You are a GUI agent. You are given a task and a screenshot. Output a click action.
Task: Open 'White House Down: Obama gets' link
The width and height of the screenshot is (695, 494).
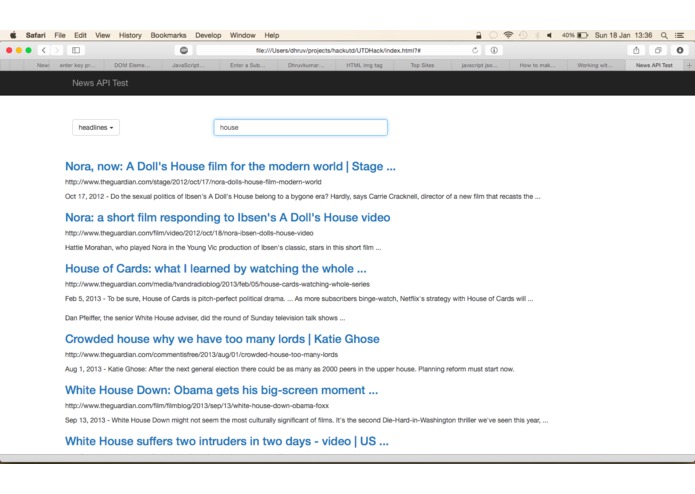221,390
